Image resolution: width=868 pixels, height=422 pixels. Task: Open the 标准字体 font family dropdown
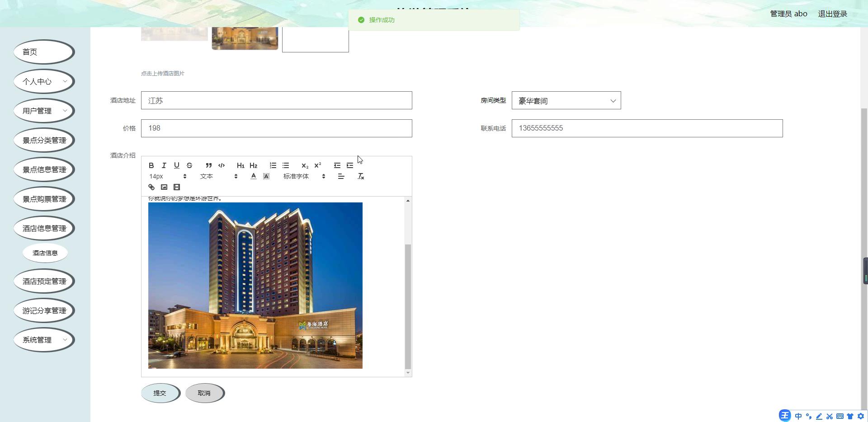tap(304, 176)
